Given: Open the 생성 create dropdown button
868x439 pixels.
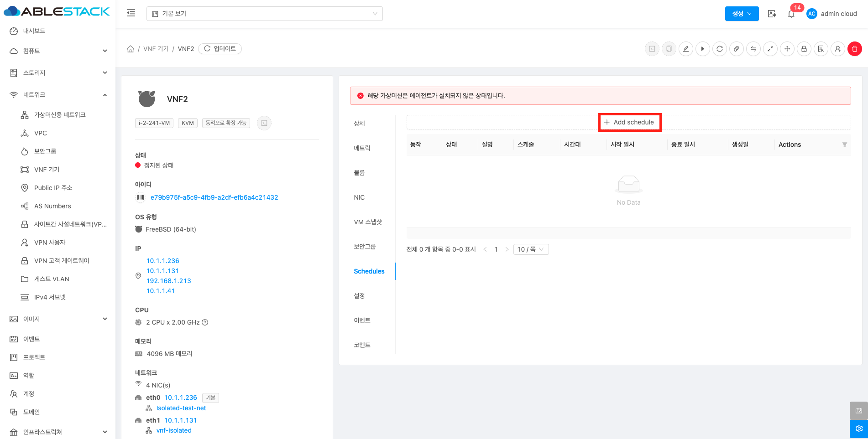Looking at the screenshot, I should 742,14.
